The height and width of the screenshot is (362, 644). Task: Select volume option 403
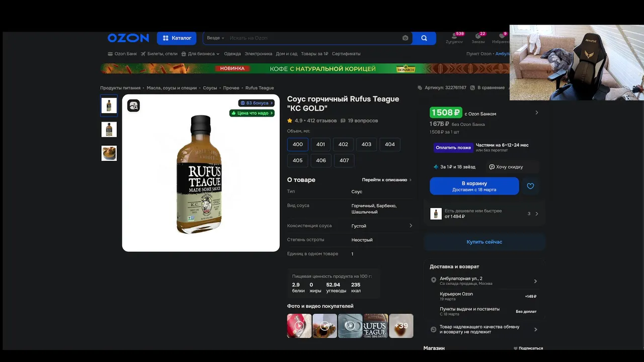coord(366,144)
